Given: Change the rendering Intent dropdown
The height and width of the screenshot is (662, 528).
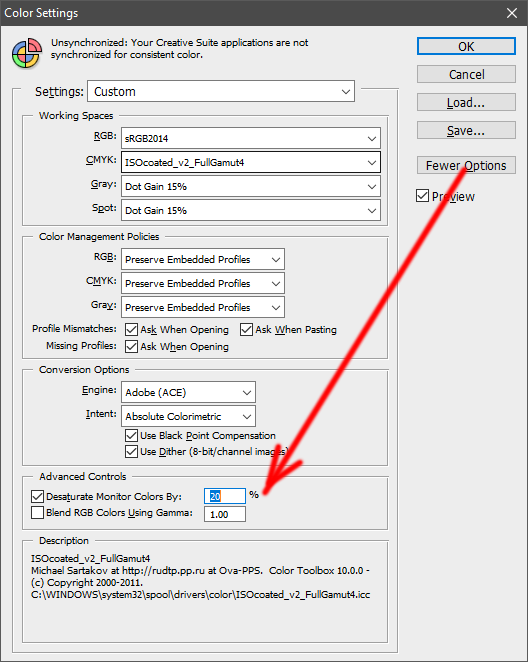Looking at the screenshot, I should coord(188,416).
